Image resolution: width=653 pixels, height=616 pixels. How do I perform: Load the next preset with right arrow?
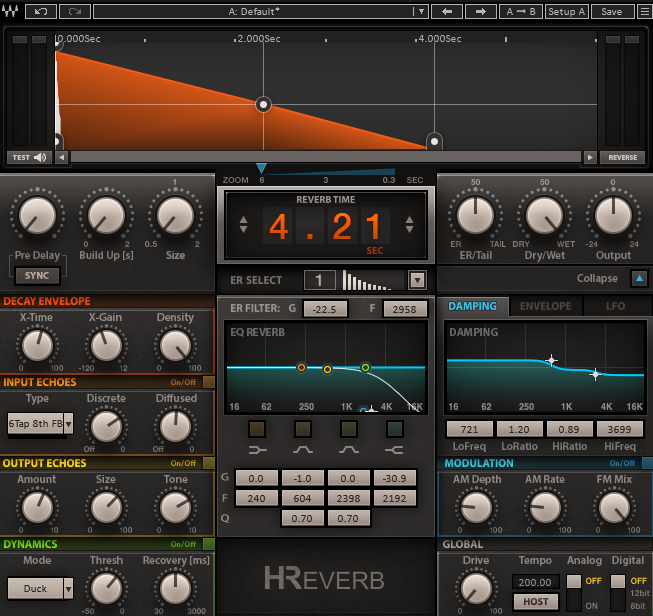click(481, 12)
